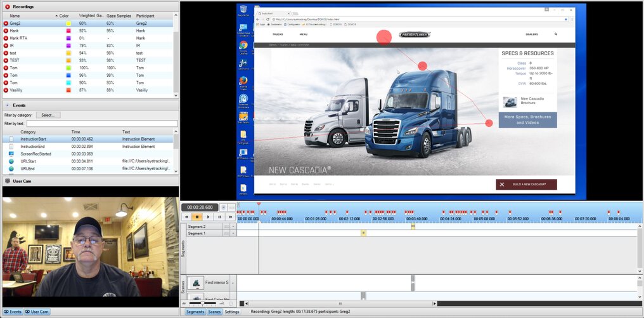Screen dimensions: 644x318
Task: Rewind the recording playback
Action: click(x=186, y=217)
